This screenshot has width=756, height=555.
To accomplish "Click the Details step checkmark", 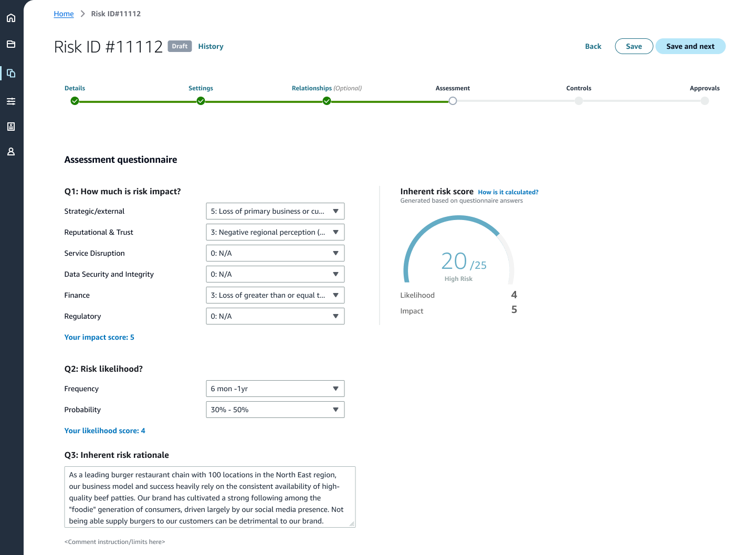I will pyautogui.click(x=75, y=101).
